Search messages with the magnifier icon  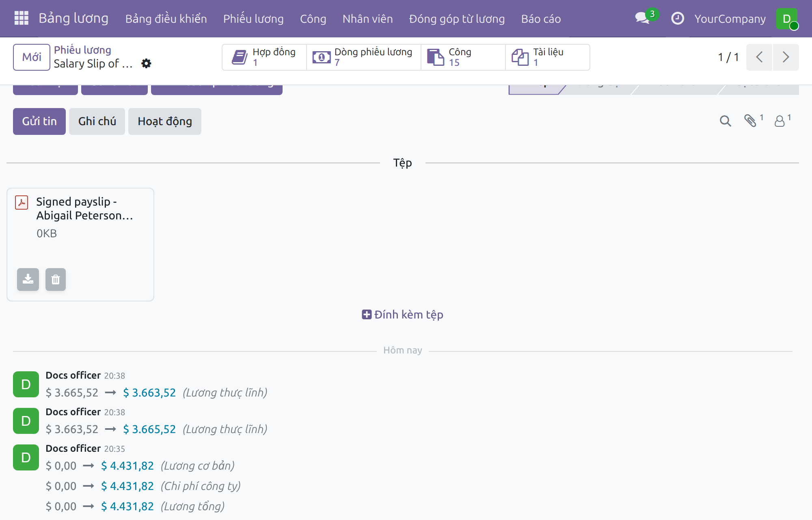[x=725, y=121]
